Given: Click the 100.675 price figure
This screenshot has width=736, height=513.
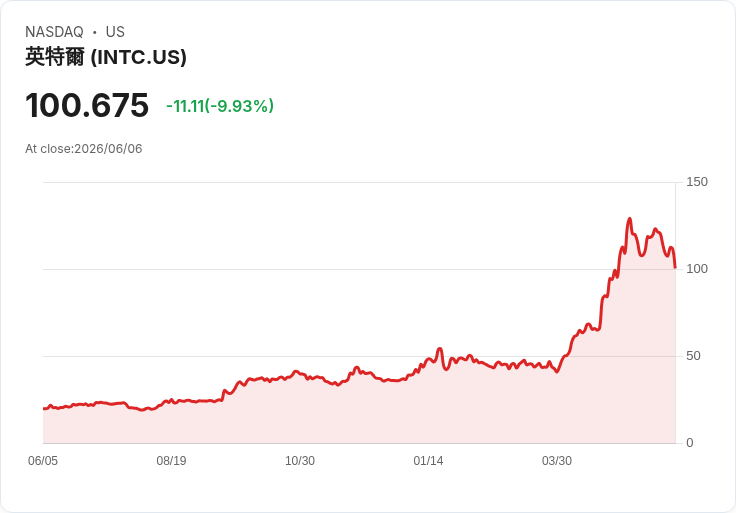Looking at the screenshot, I should 87,105.
